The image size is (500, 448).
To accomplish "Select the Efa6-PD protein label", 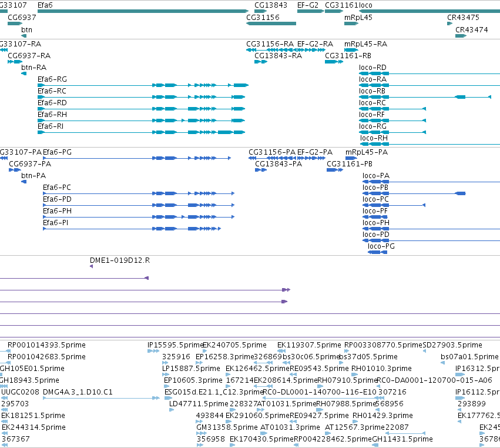I will tap(58, 199).
